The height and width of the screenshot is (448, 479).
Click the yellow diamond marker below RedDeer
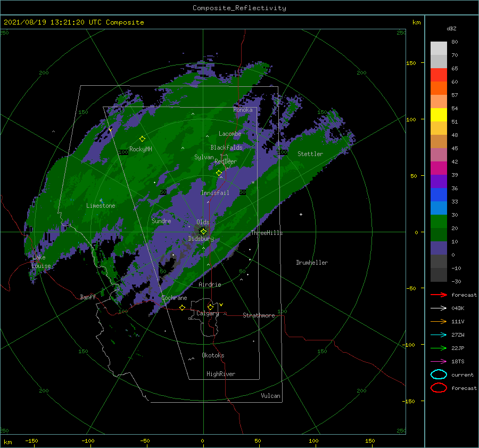(219, 173)
